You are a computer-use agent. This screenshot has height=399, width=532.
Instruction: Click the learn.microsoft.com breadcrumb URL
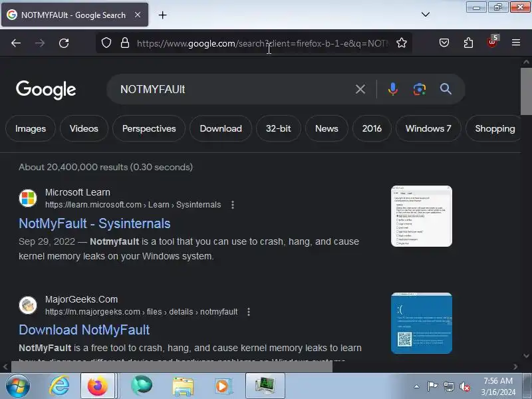click(133, 205)
